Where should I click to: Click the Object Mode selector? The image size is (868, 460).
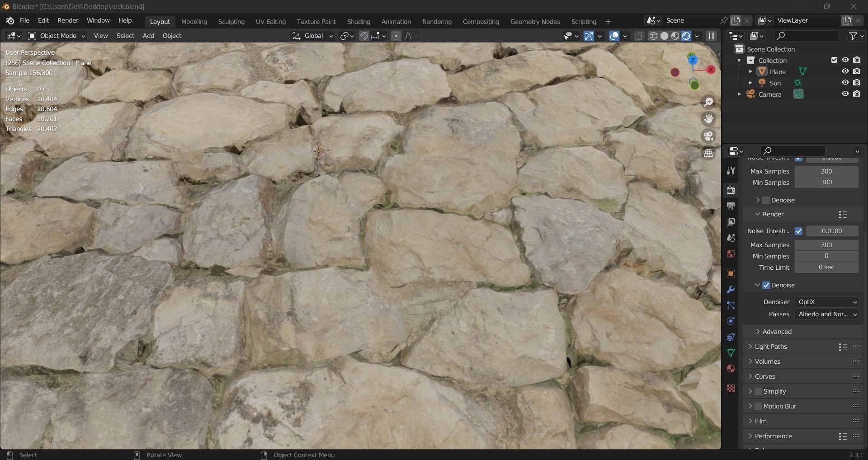56,36
